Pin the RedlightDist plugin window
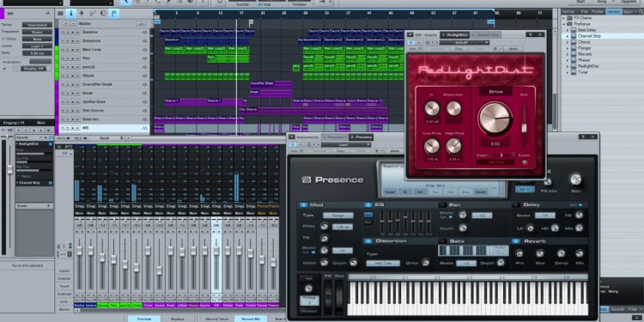This screenshot has width=644, height=322. (531, 34)
